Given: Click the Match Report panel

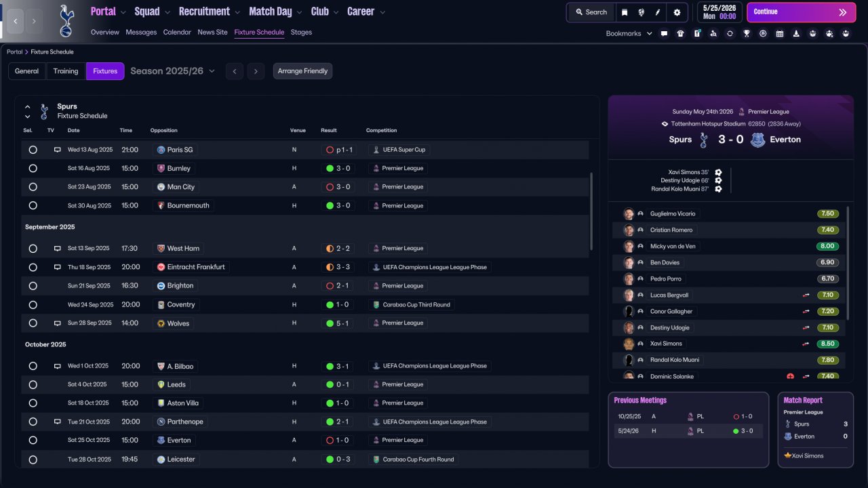Looking at the screenshot, I should (x=815, y=430).
